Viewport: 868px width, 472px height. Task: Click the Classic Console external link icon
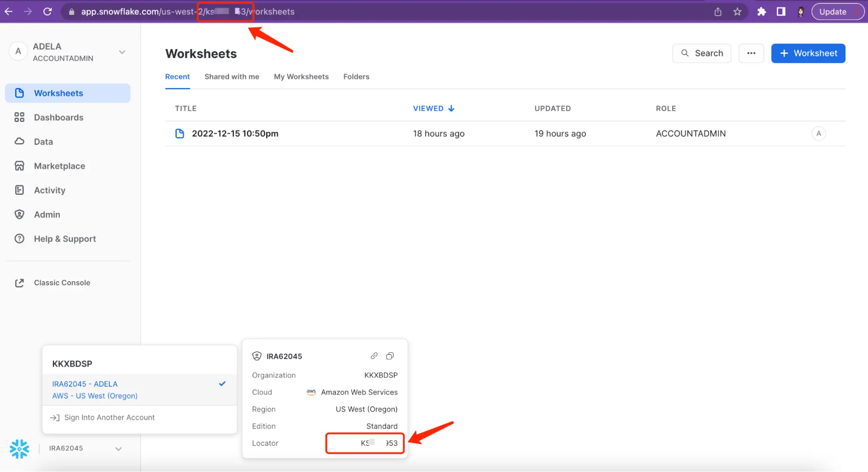[x=20, y=283]
